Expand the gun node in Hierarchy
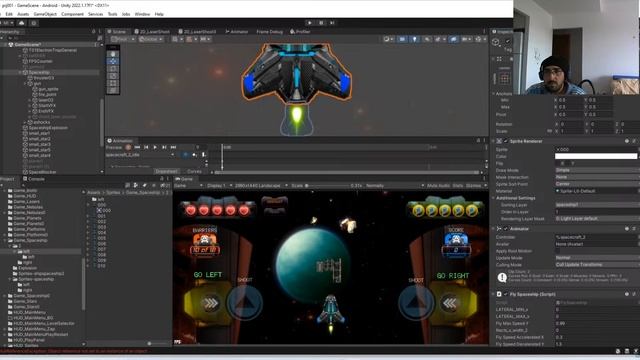 pos(25,83)
